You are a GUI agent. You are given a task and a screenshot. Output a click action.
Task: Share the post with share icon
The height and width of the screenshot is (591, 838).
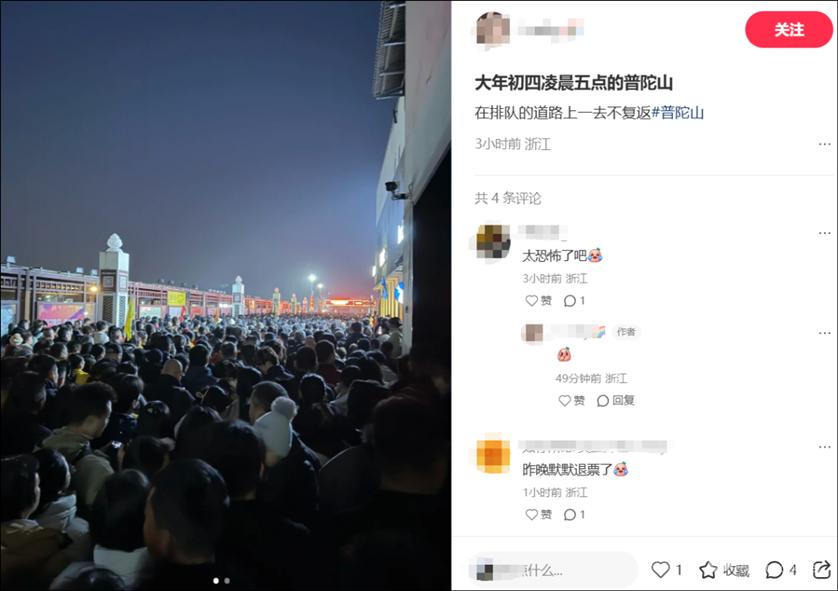click(822, 570)
